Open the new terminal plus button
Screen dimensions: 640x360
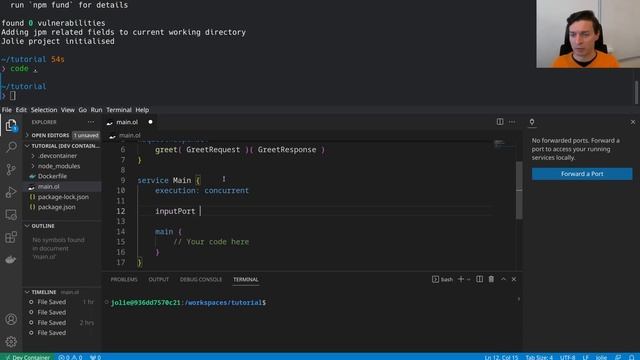461,279
